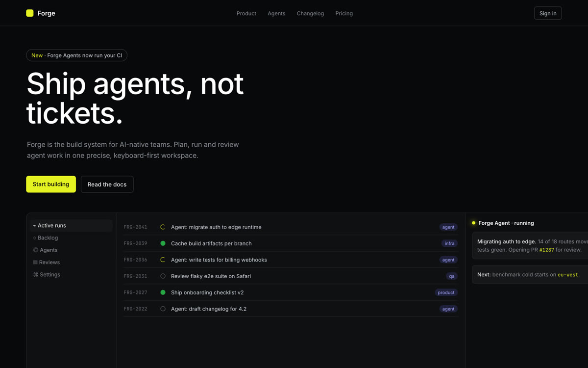This screenshot has height=368, width=588.
Task: Click the Start building button
Action: [51, 184]
